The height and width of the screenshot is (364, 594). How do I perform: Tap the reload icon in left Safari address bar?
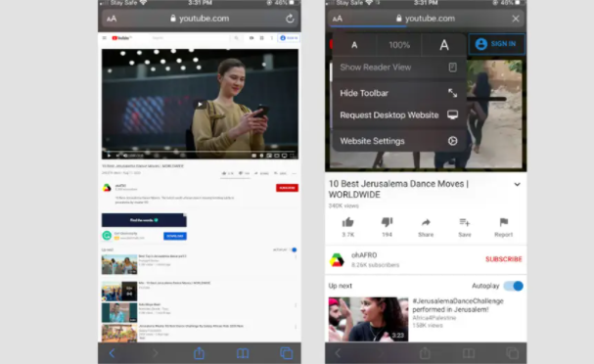click(290, 19)
